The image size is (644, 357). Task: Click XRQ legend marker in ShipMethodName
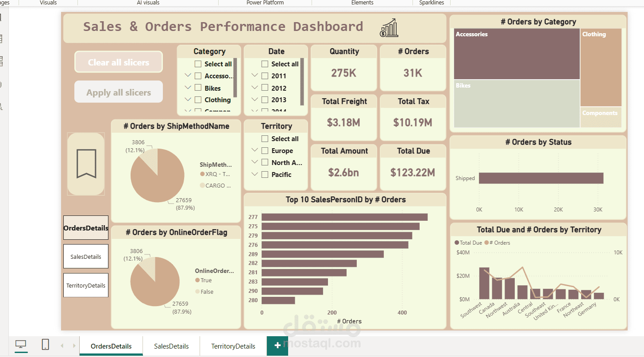(202, 174)
